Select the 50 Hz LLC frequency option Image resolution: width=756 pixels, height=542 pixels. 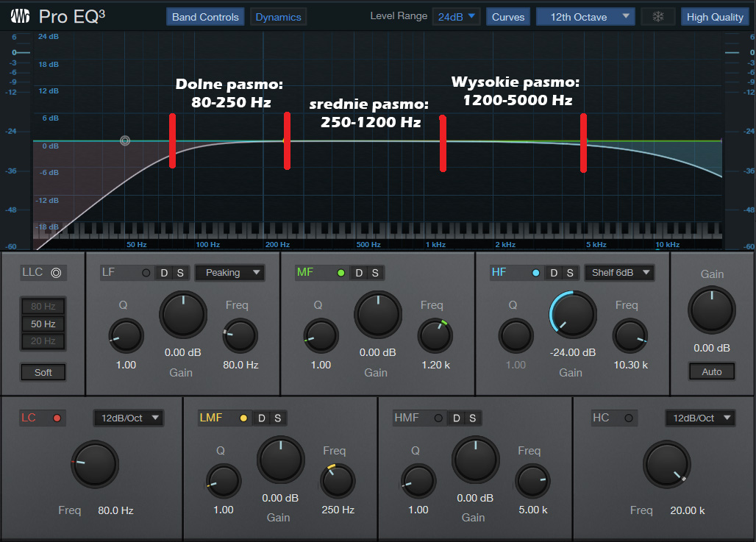43,324
